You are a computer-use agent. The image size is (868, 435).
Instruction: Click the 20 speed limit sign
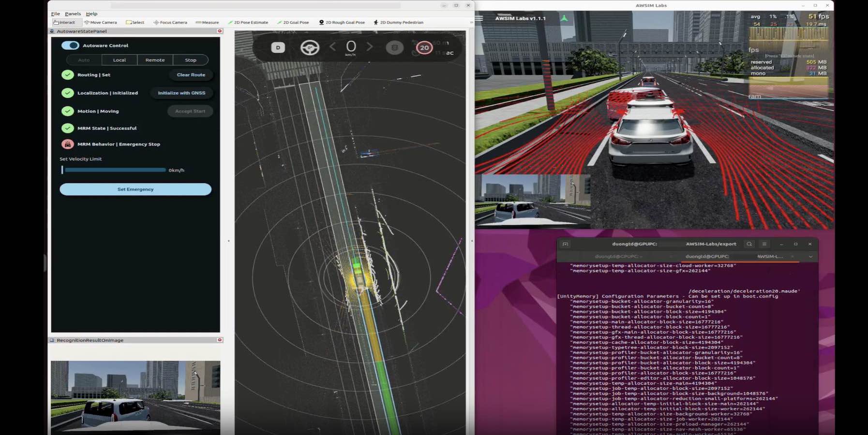pyautogui.click(x=424, y=47)
